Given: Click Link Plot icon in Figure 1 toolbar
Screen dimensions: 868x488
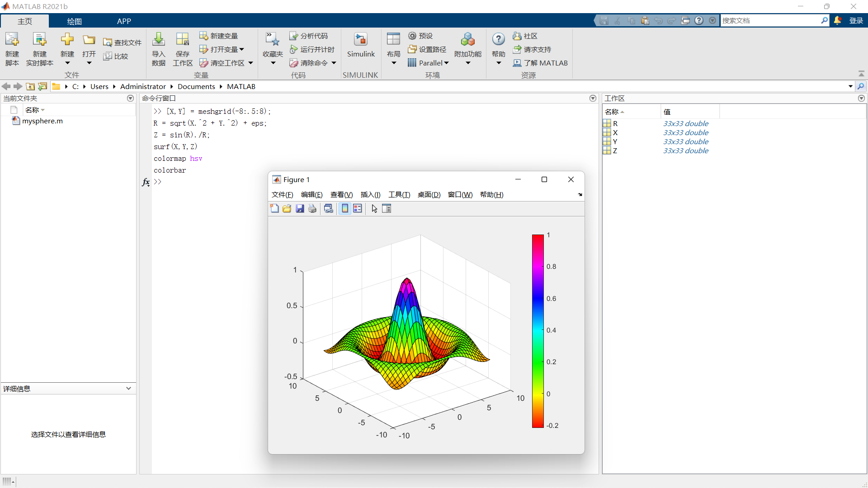Looking at the screenshot, I should point(329,208).
